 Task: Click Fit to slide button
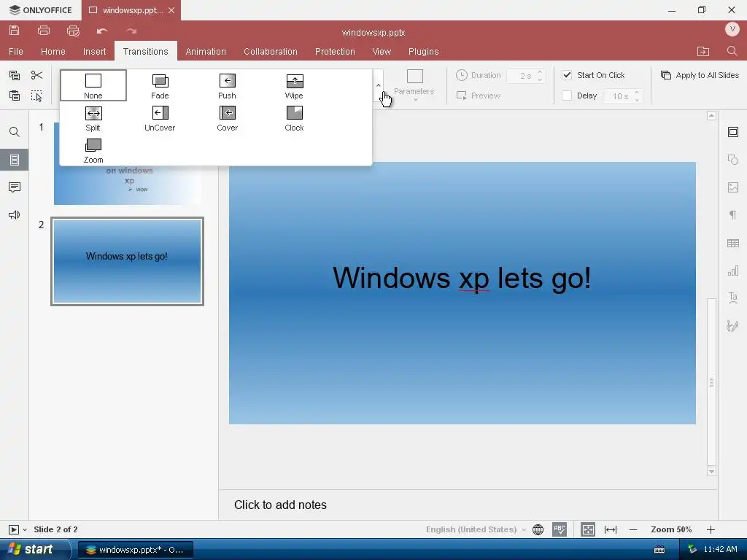point(588,529)
